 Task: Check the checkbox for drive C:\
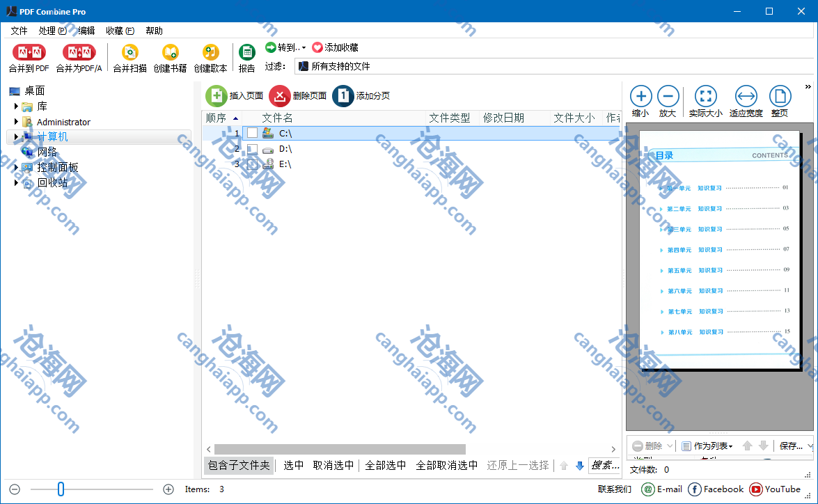pyautogui.click(x=252, y=133)
